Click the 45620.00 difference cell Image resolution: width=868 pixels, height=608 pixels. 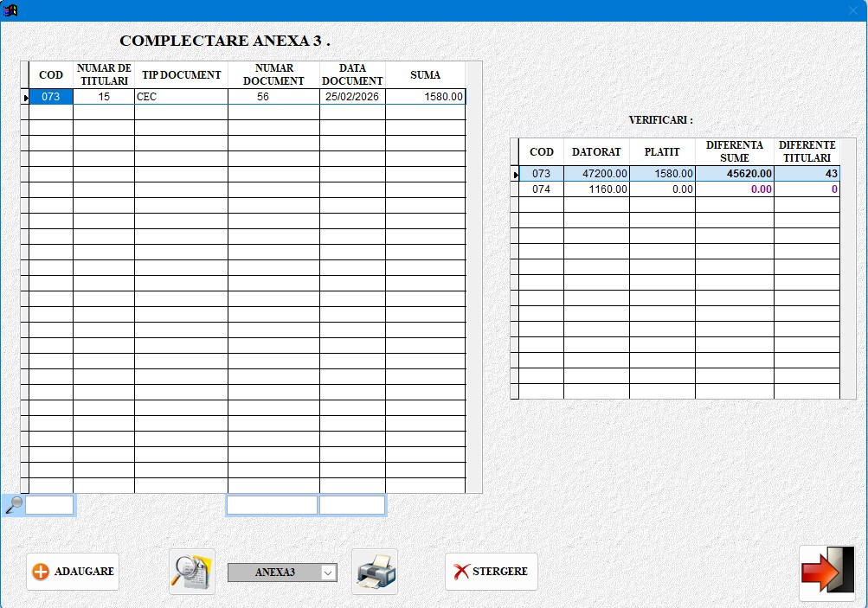point(734,174)
